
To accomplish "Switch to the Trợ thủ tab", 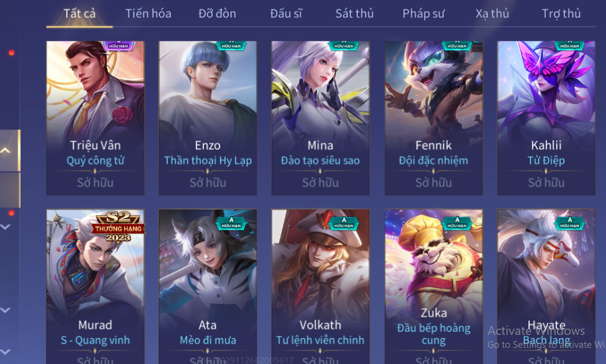I will coord(561,14).
